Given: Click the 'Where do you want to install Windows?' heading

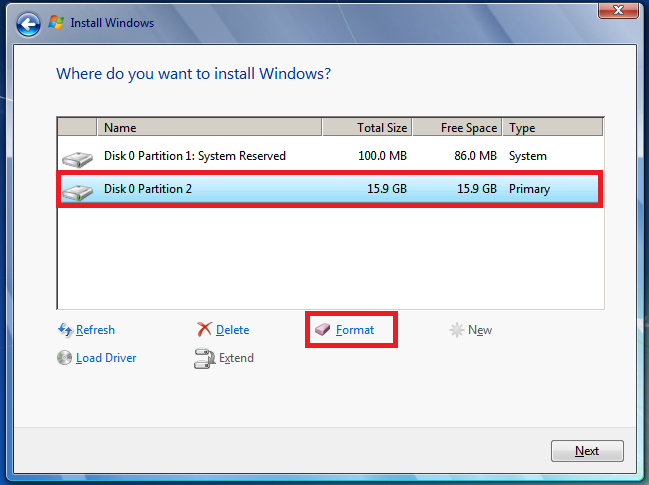Looking at the screenshot, I should click(193, 74).
